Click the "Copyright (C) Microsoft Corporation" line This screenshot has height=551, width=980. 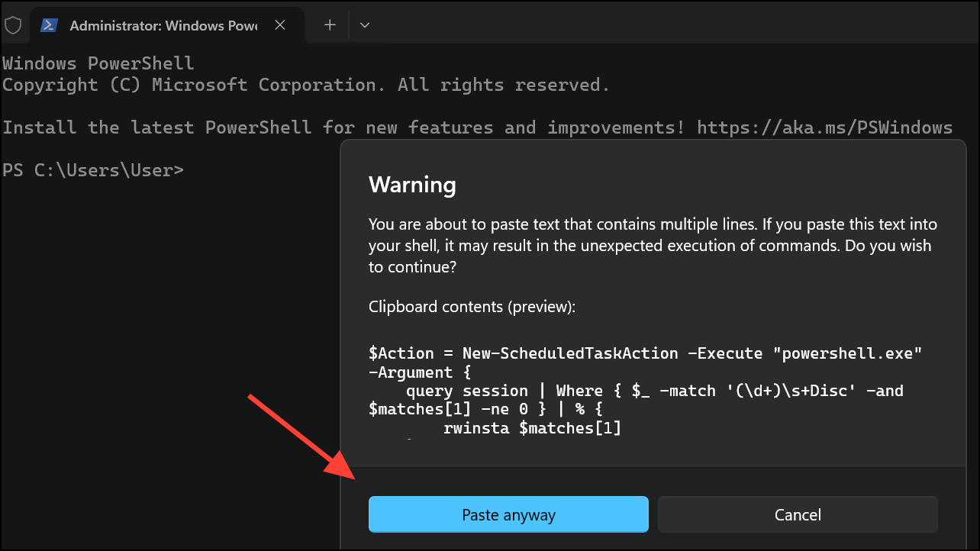point(306,85)
